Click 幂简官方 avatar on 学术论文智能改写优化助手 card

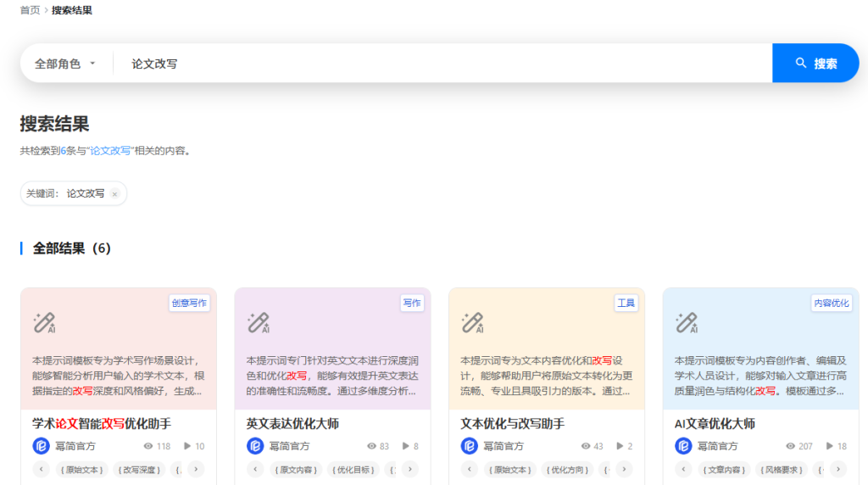[41, 446]
